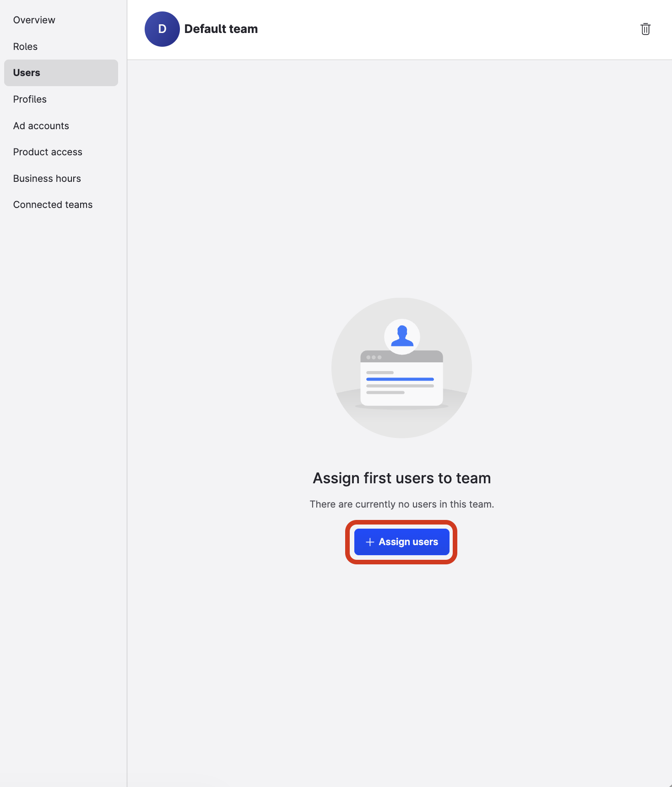Click the Default team avatar D
672x787 pixels.
(x=162, y=29)
